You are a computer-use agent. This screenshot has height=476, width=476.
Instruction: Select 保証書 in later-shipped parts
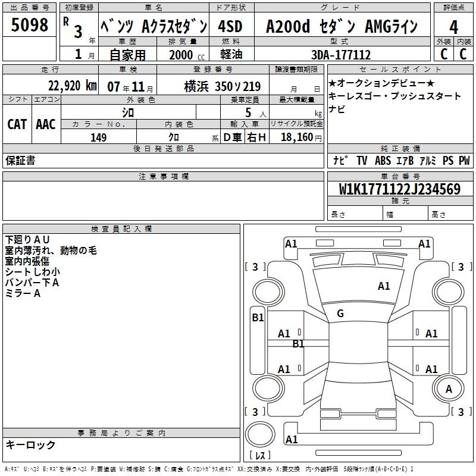(20, 161)
